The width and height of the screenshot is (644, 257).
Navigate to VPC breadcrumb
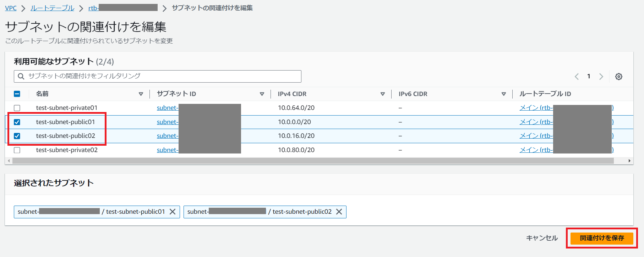coord(11,8)
